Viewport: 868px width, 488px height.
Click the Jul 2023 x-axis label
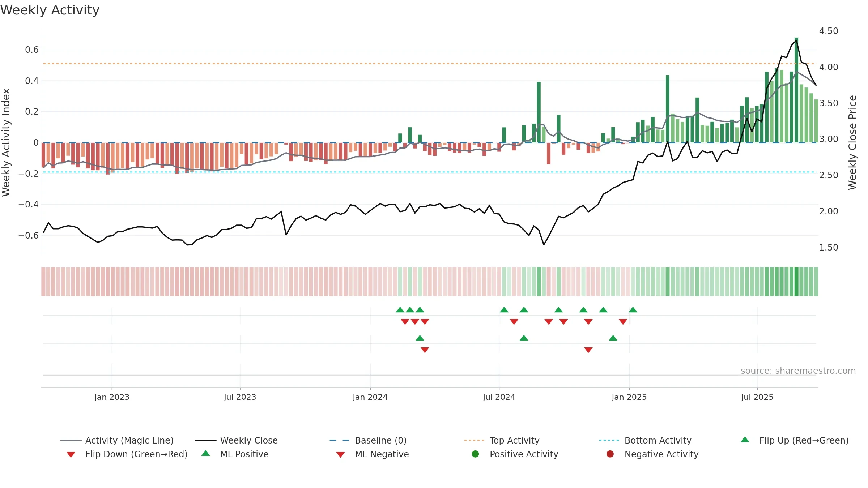(x=240, y=397)
